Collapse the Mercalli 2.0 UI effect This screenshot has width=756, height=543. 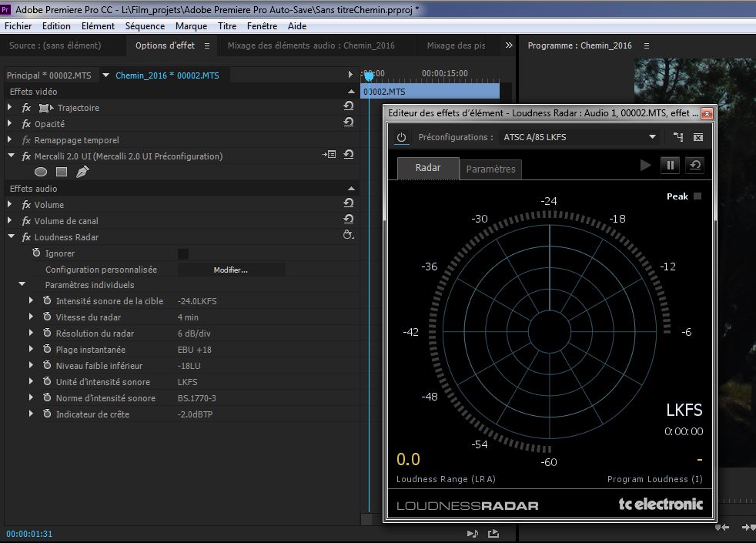tap(11, 156)
